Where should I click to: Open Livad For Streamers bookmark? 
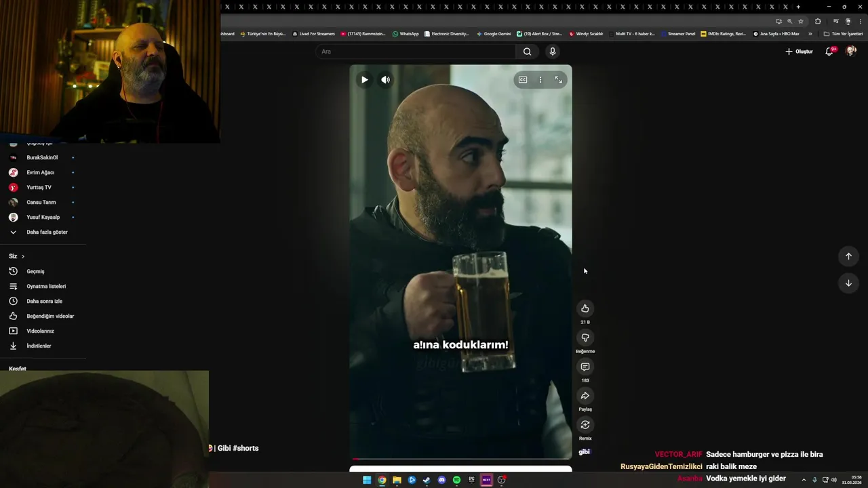[x=313, y=33]
